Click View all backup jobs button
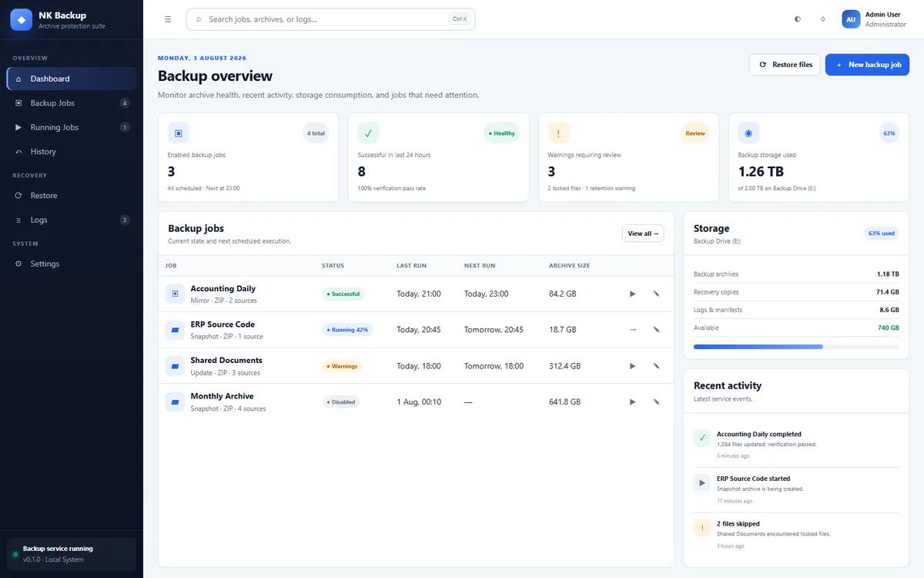Screen dimensions: 924x578 [x=643, y=234]
